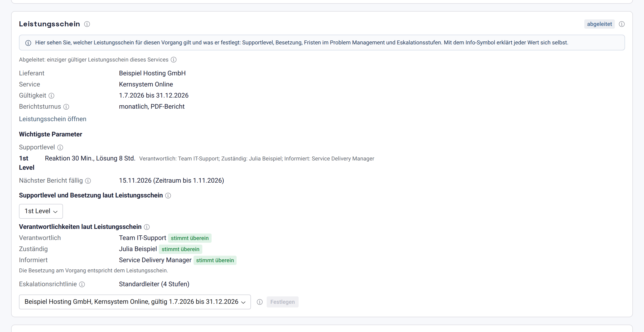The width and height of the screenshot is (644, 332).
Task: Click info icon in the blue hint banner
Action: pyautogui.click(x=28, y=43)
